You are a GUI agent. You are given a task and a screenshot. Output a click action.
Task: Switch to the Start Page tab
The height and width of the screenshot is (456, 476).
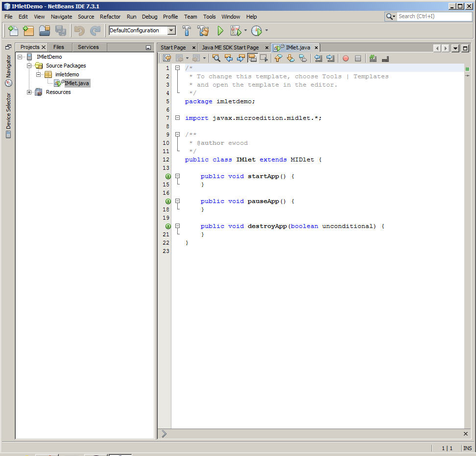coord(173,47)
